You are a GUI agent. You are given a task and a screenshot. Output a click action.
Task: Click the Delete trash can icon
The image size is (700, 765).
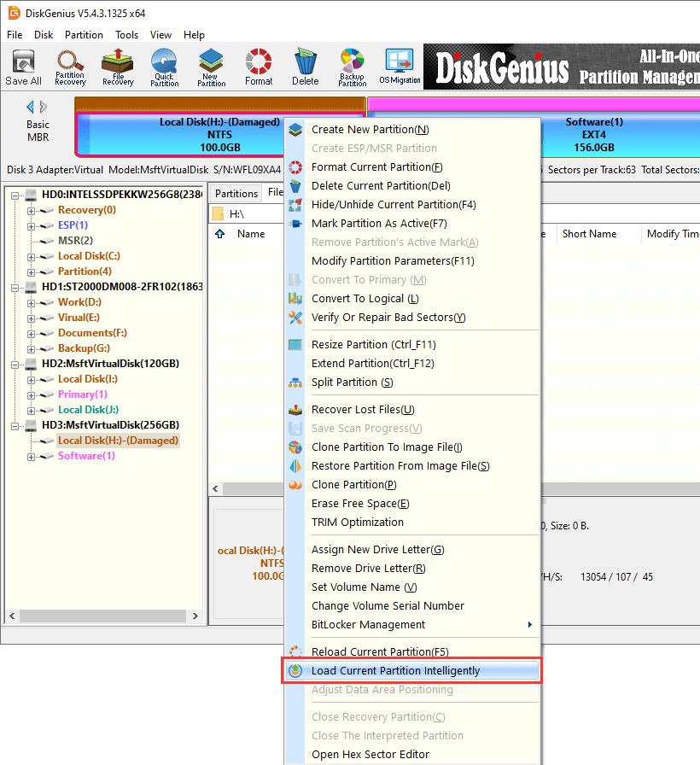coord(305,67)
